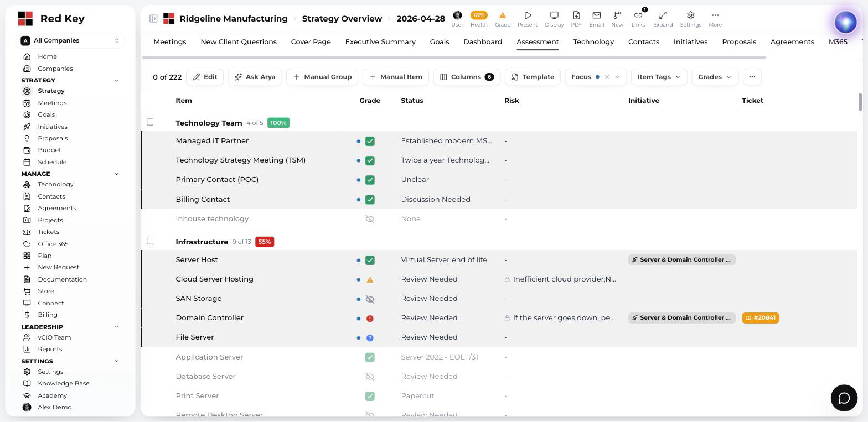Check the Technology Team group checkbox

point(150,122)
